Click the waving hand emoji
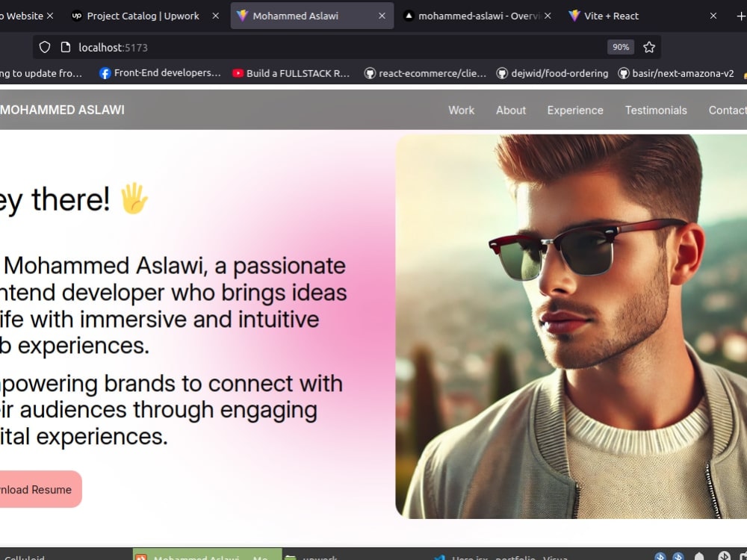The height and width of the screenshot is (560, 747). [x=134, y=199]
